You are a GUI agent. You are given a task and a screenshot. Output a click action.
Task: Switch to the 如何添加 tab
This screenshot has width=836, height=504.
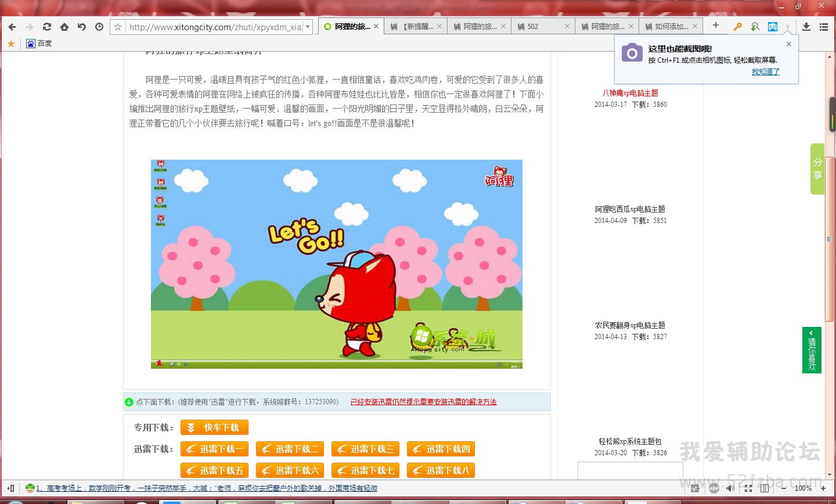(x=667, y=27)
